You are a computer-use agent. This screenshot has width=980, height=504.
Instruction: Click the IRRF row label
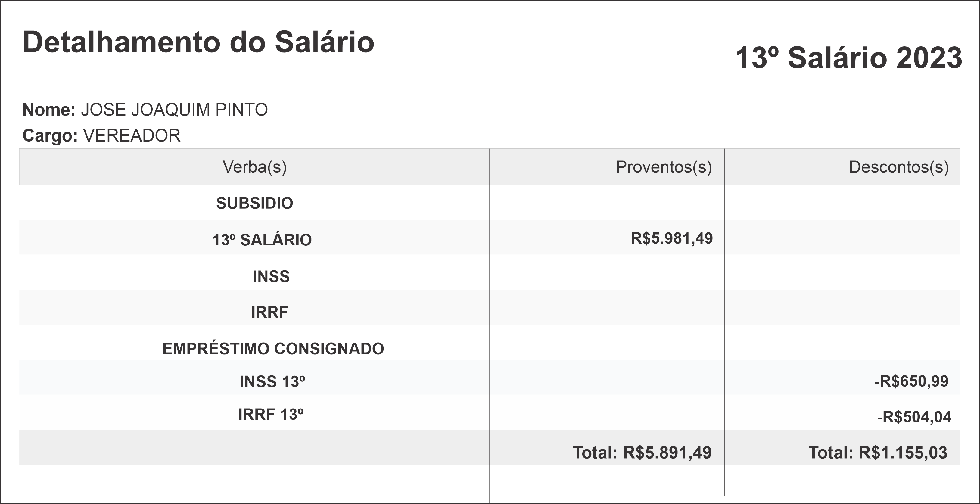click(269, 312)
